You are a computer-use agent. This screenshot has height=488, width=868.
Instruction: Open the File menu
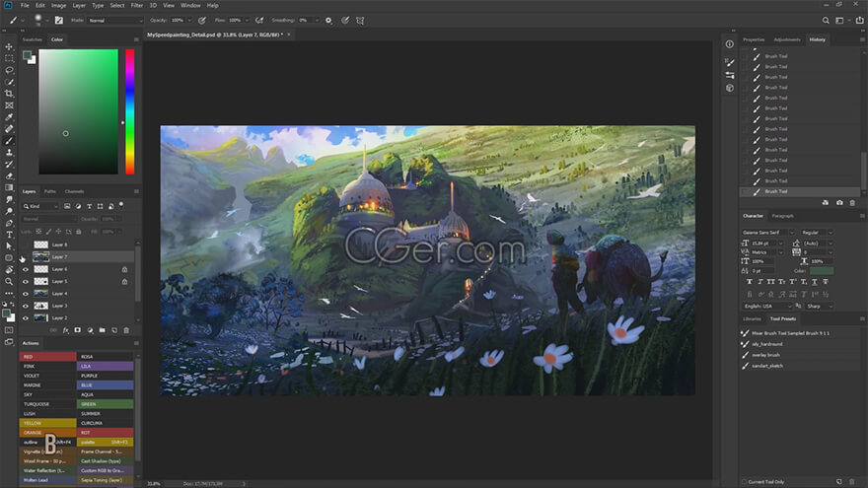click(25, 5)
